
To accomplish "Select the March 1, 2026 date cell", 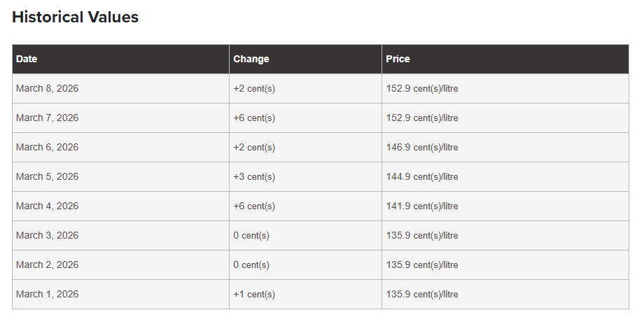I will point(47,295).
